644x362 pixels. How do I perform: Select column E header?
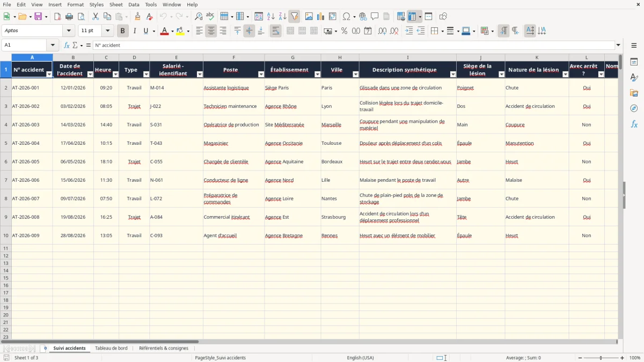(x=177, y=57)
